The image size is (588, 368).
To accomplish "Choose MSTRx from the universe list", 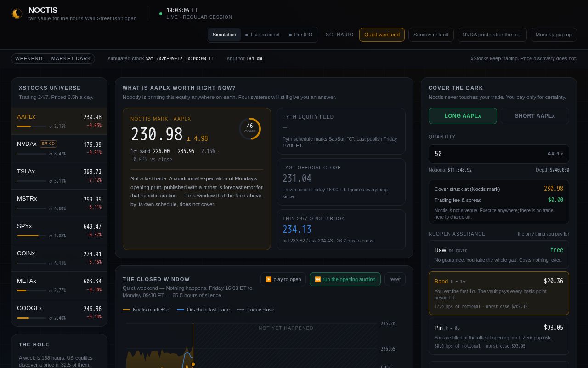I will point(59,203).
